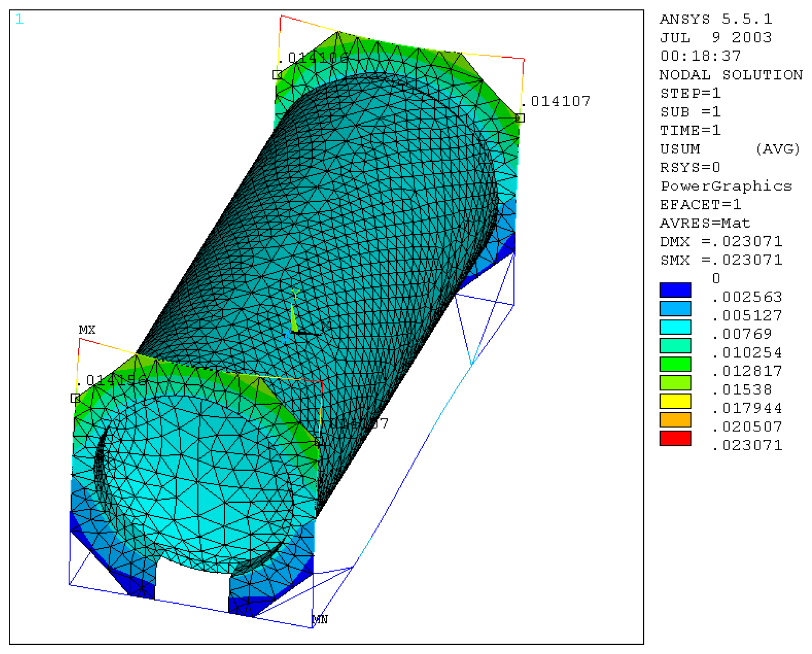
Task: Select the yellow legend color swatch
Action: coord(675,401)
